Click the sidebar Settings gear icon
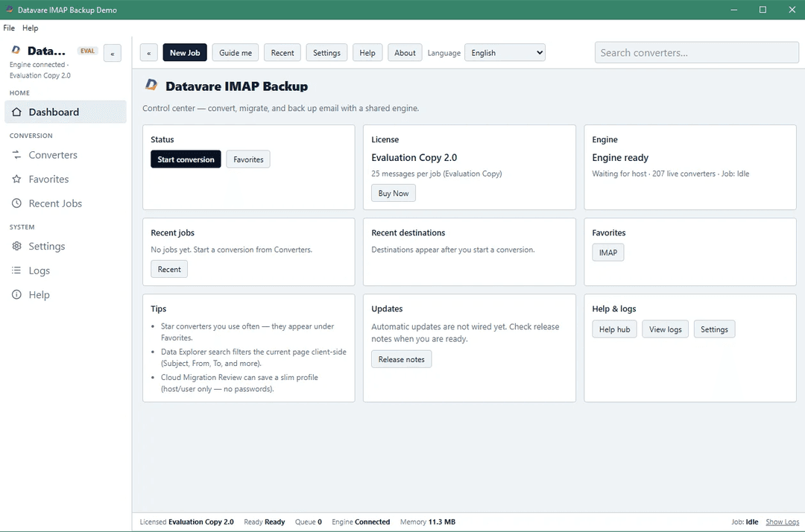Viewport: 805px width, 532px height. pyautogui.click(x=16, y=246)
